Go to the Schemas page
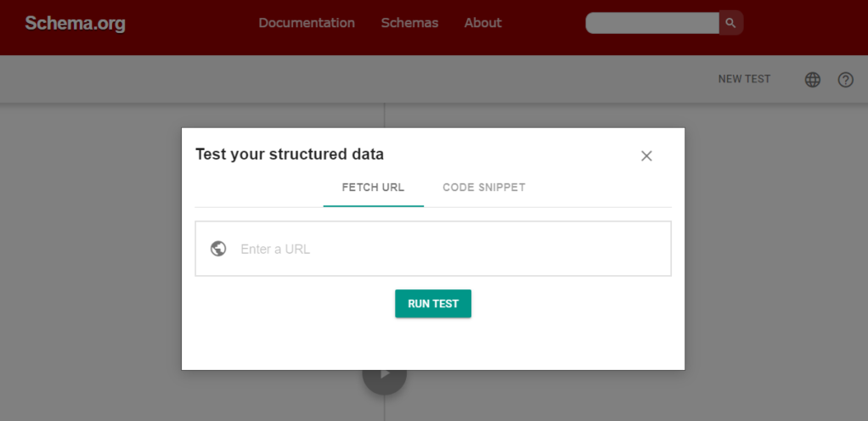 pyautogui.click(x=409, y=23)
